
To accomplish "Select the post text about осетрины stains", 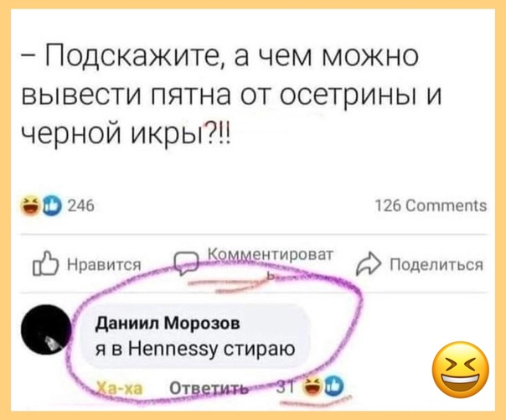I will (x=231, y=96).
